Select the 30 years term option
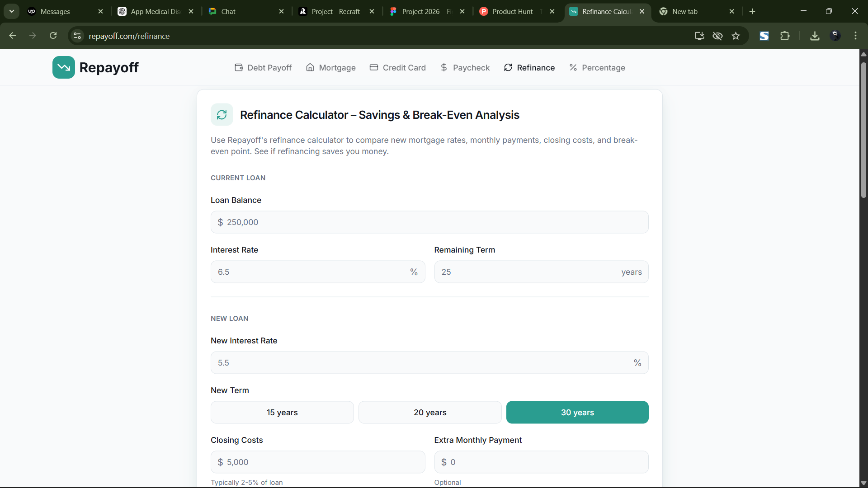This screenshot has height=488, width=868. tap(577, 412)
